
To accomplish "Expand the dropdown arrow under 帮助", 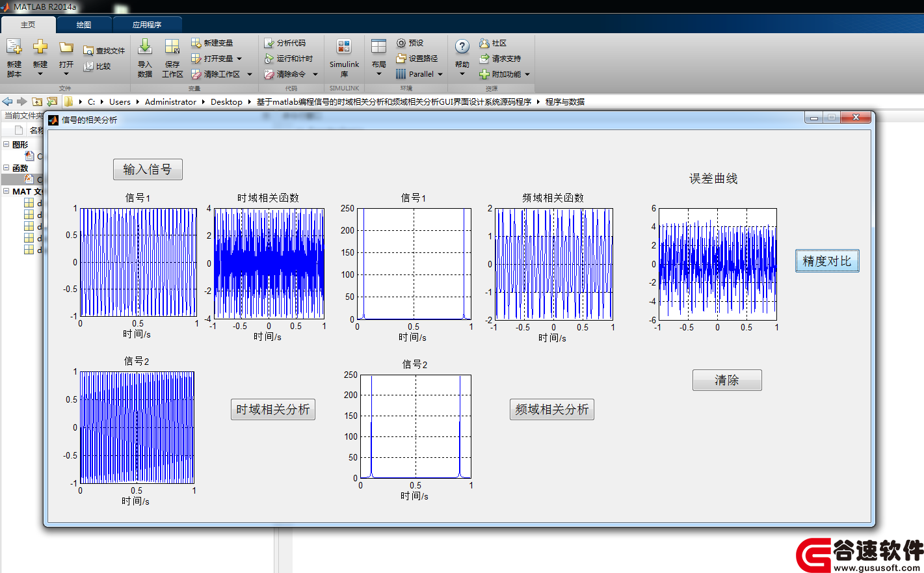I will click(x=462, y=74).
